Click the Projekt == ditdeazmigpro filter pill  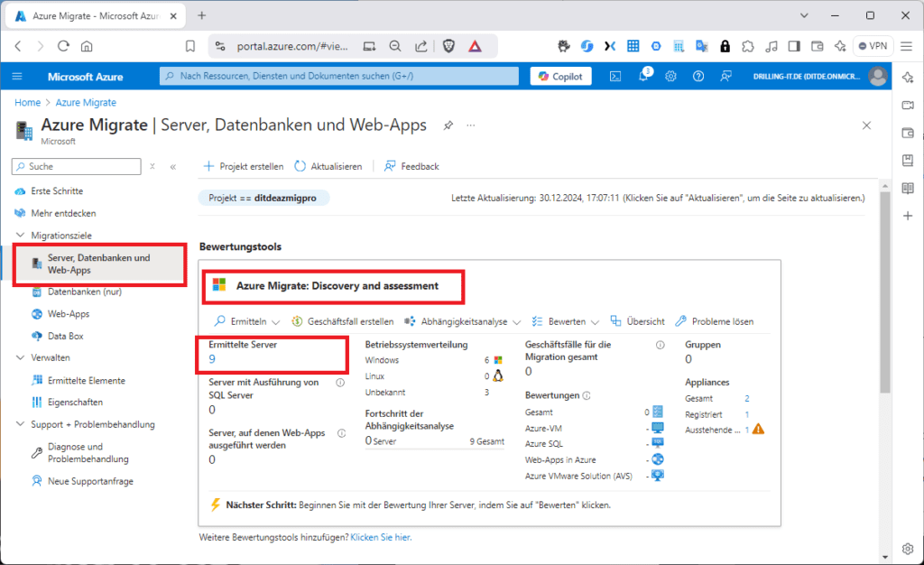[263, 199]
